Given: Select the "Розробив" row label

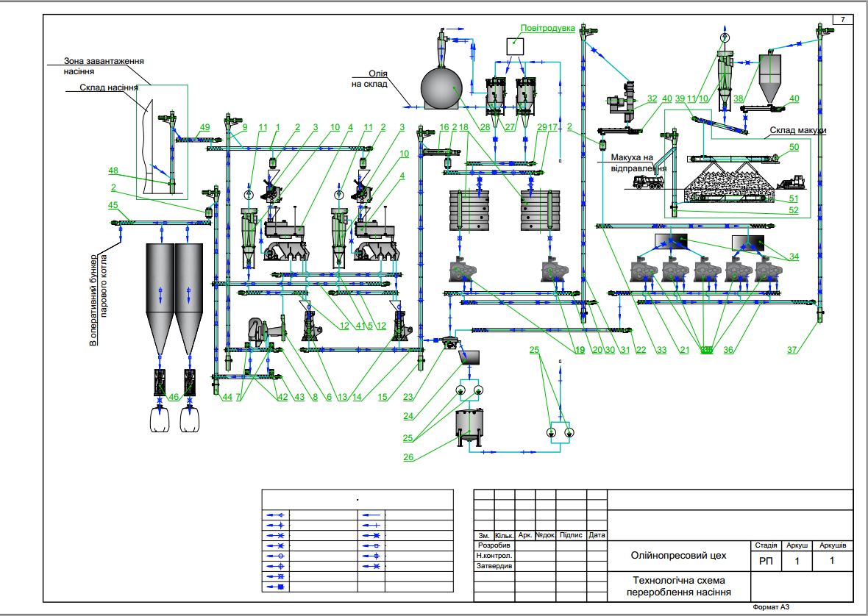Looking at the screenshot, I should tap(494, 545).
